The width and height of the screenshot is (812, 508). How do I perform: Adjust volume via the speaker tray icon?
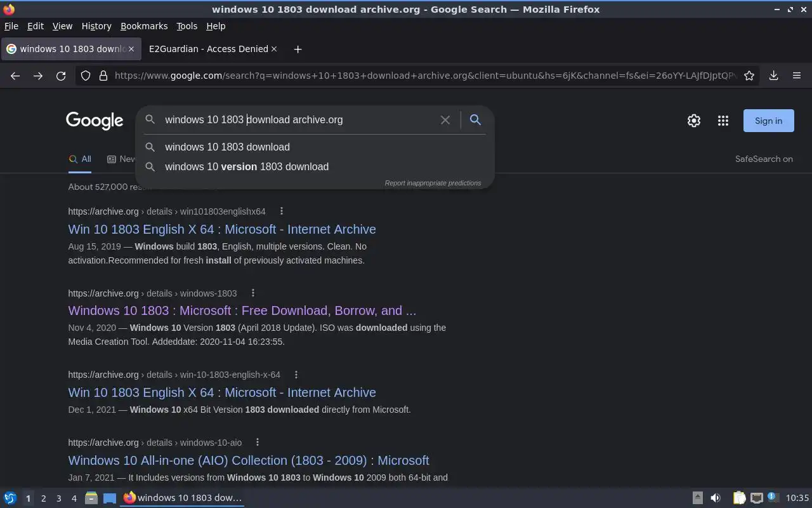[x=716, y=498]
